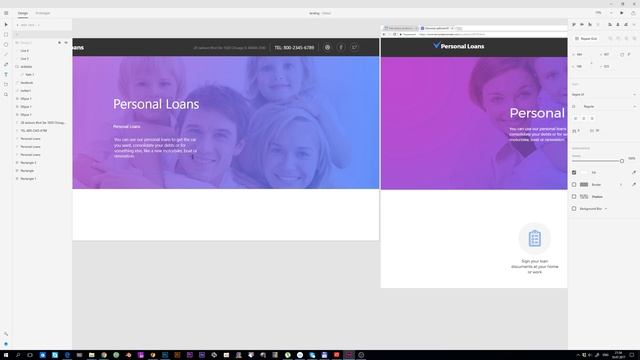Start desktop preview with the play icon

tap(622, 13)
